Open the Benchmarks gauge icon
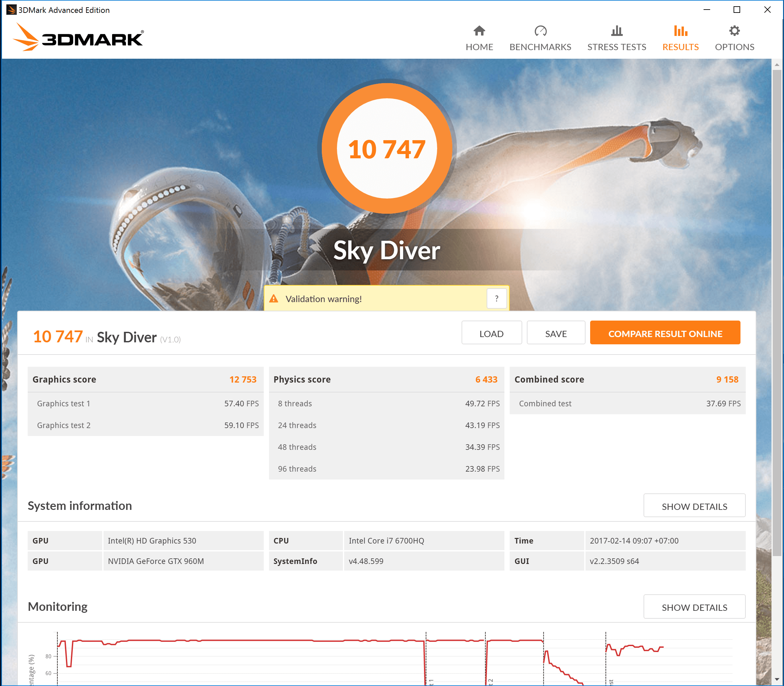 (x=540, y=31)
